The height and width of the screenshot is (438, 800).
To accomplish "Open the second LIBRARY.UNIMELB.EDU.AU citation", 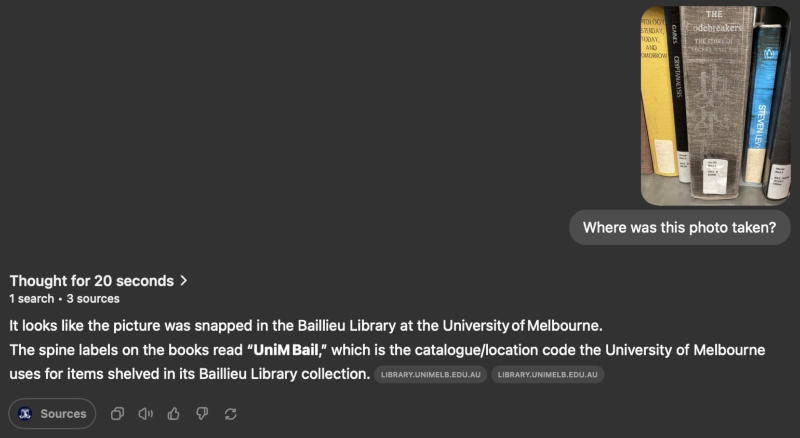I will point(548,375).
